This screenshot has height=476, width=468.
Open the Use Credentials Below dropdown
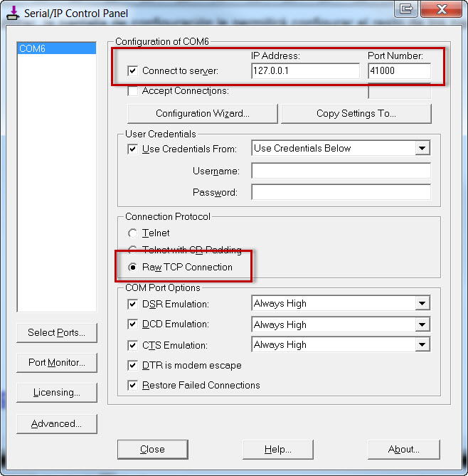pos(422,149)
